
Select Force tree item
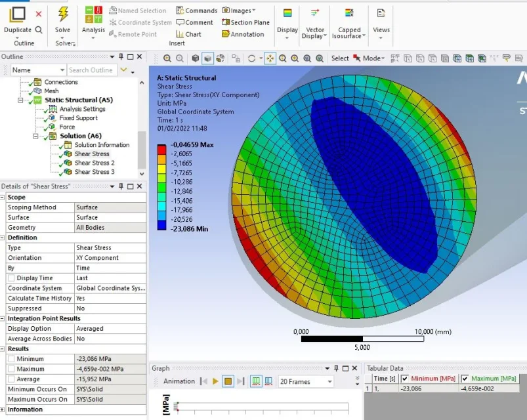(67, 127)
